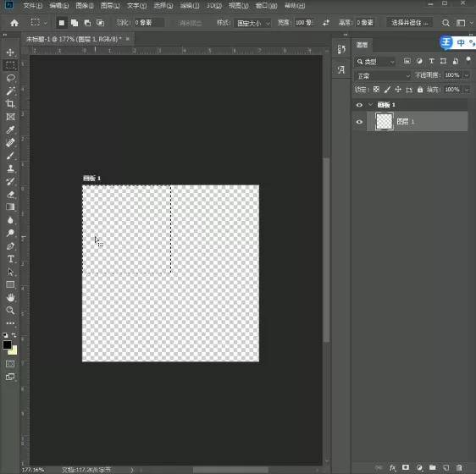Select the Rectangle shape tool
Image resolution: width=476 pixels, height=474 pixels.
click(10, 284)
